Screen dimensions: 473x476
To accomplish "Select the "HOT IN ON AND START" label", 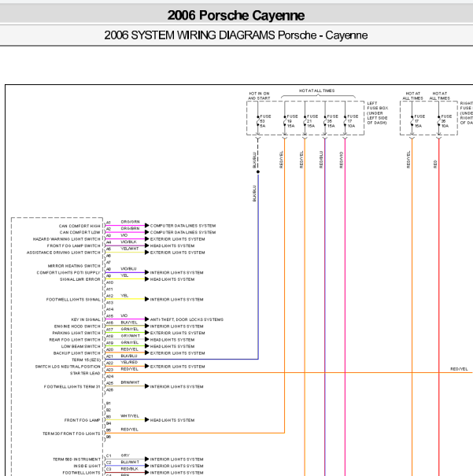I will (259, 96).
